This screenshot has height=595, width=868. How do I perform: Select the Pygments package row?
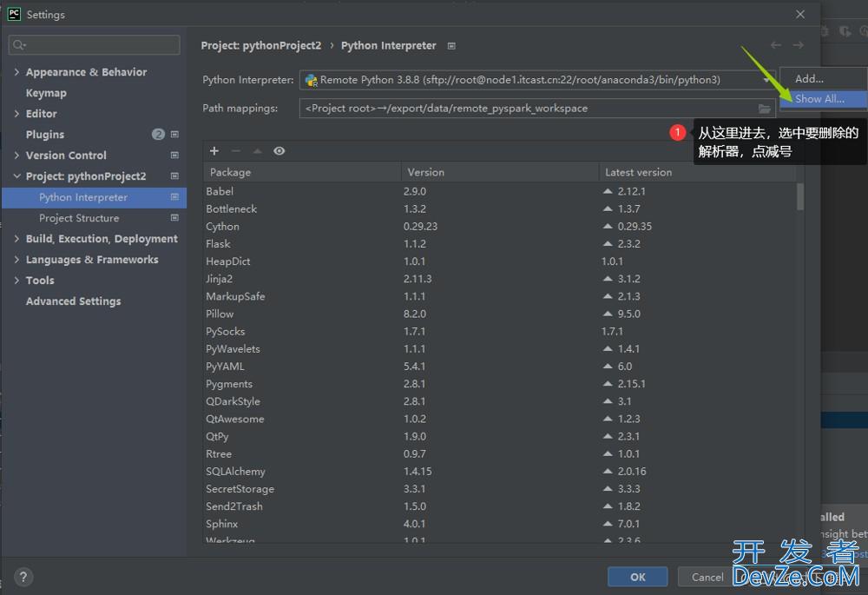coord(501,384)
